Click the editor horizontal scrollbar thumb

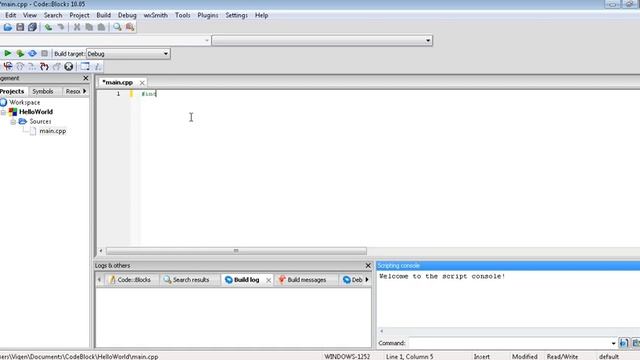pyautogui.click(x=236, y=251)
